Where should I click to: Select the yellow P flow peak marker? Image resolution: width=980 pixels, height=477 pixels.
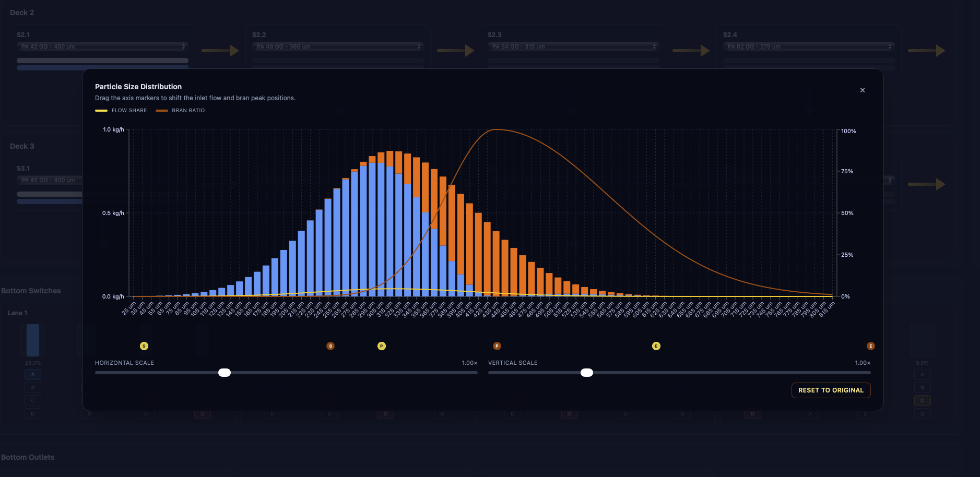382,346
